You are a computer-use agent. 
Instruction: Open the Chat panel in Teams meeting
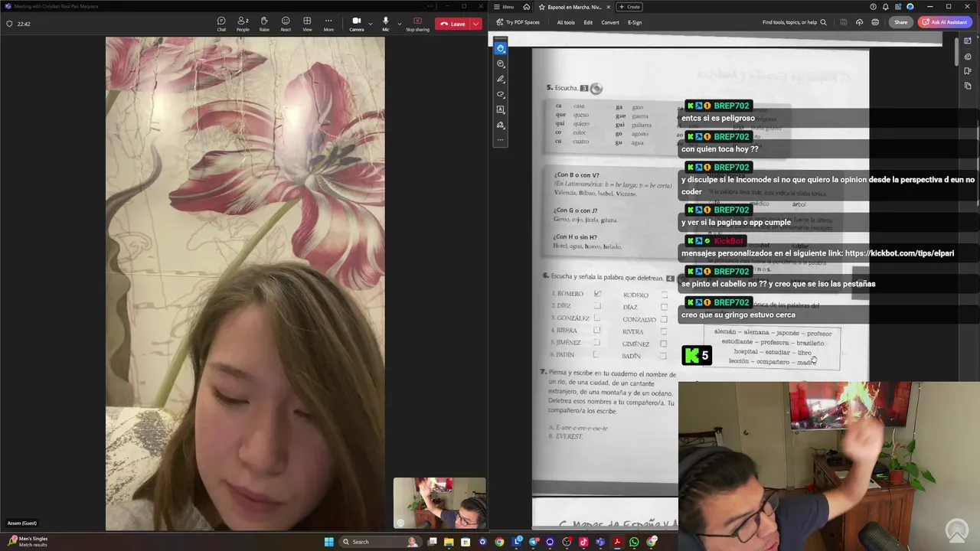221,24
